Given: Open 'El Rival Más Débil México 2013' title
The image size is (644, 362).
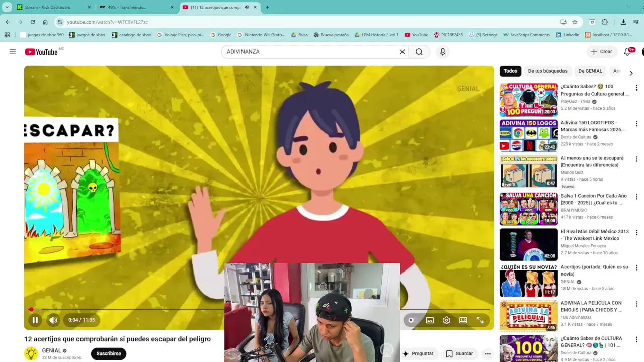Looking at the screenshot, I should tap(595, 235).
